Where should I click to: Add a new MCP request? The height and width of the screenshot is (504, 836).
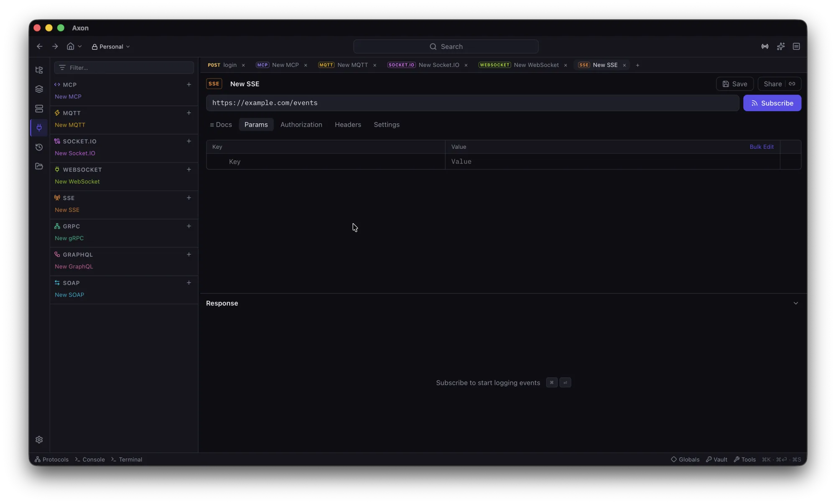pos(189,84)
